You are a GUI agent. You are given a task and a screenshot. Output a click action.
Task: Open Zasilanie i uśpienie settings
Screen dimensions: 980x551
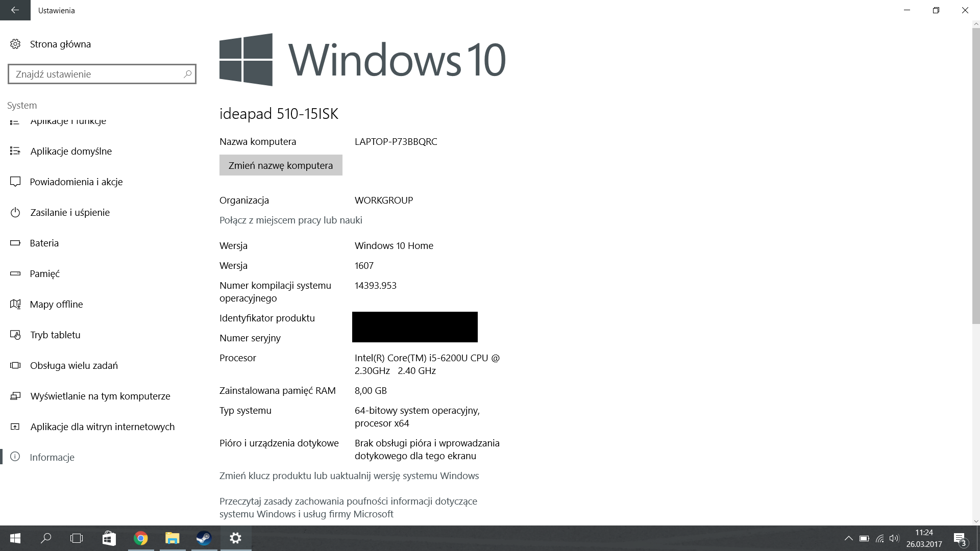(x=70, y=212)
